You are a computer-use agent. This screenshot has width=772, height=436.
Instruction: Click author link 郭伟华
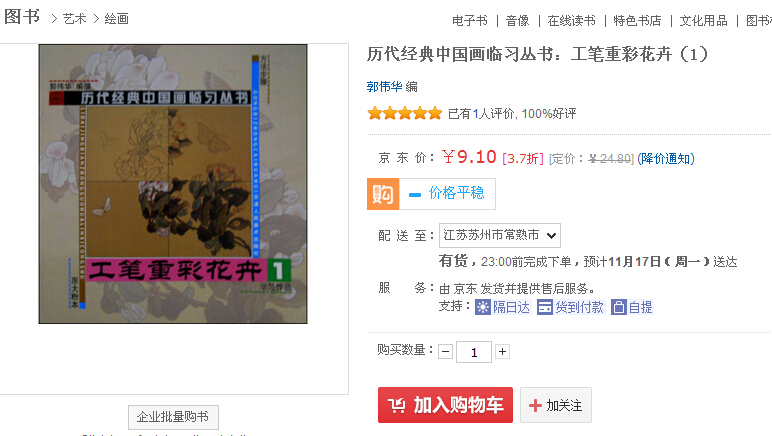pyautogui.click(x=385, y=87)
